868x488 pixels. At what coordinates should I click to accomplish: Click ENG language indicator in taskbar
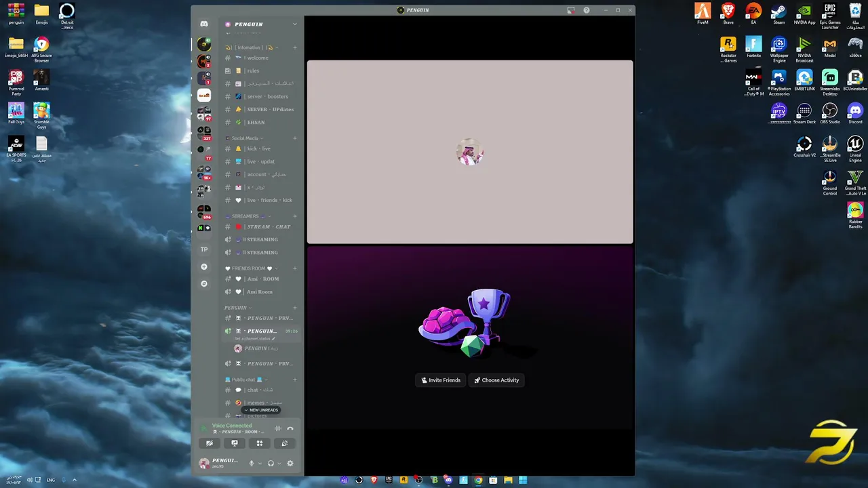(51, 480)
